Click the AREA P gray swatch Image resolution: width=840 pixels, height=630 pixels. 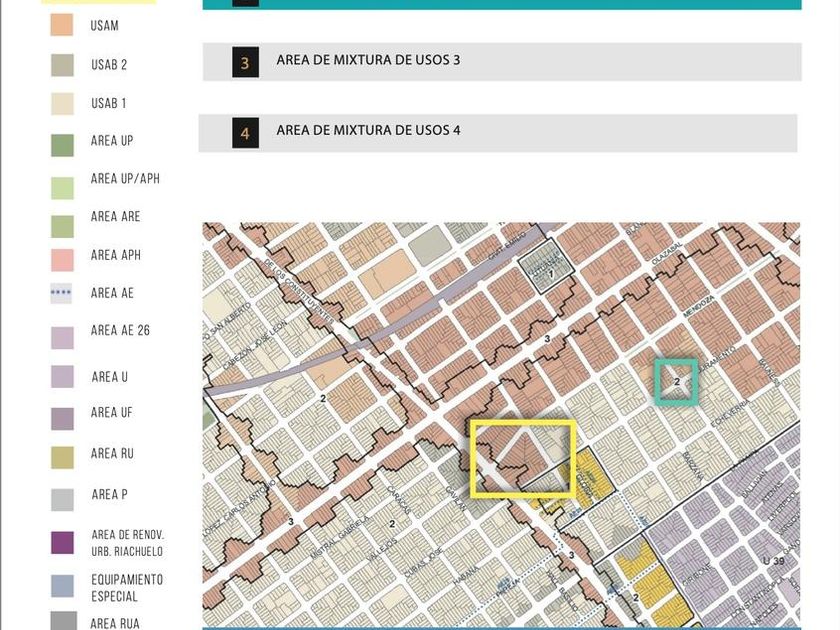tap(62, 500)
